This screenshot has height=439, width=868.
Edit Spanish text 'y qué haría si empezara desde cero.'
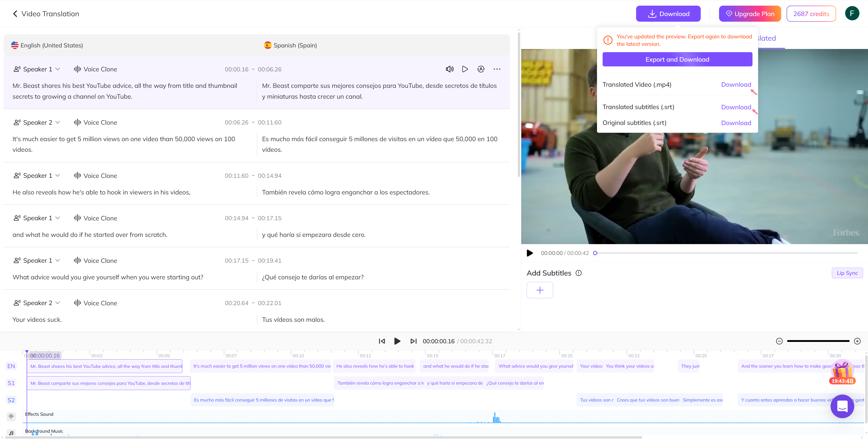pyautogui.click(x=313, y=235)
